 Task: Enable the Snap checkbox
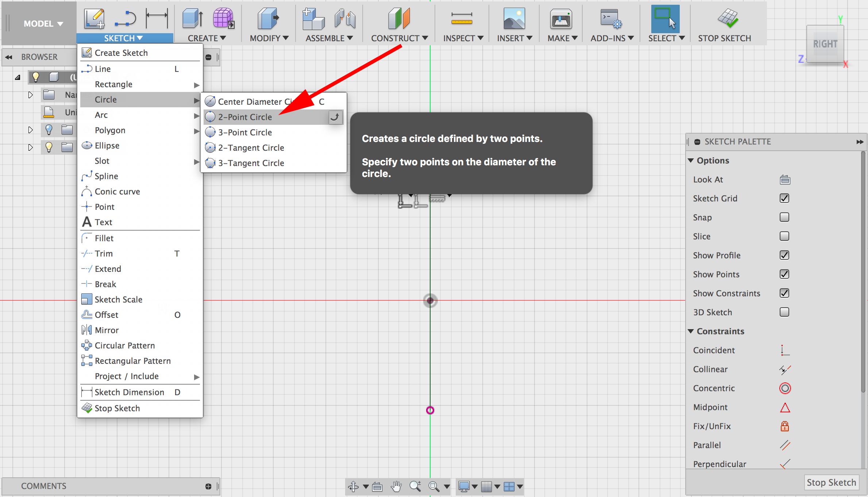click(784, 217)
